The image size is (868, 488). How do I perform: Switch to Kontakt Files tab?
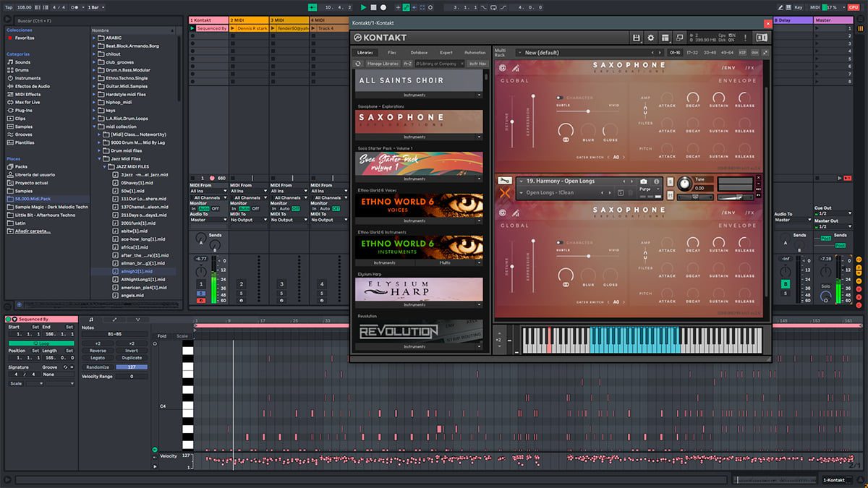[x=391, y=53]
